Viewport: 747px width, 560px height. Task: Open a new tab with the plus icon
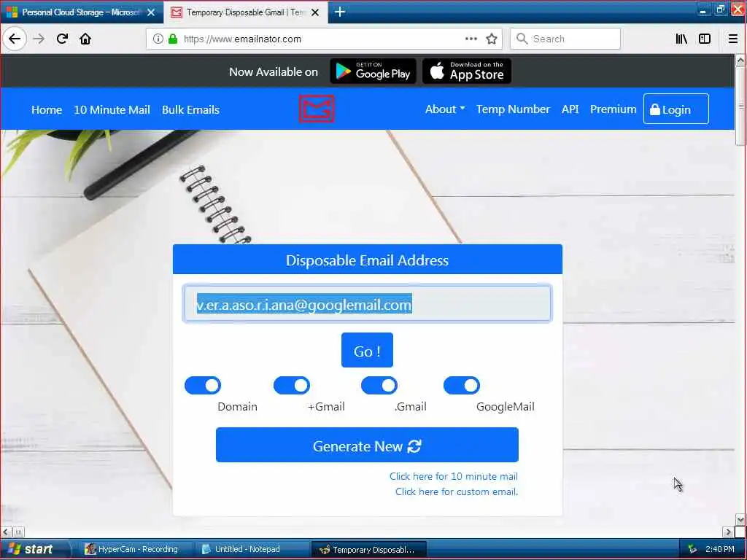[x=340, y=12]
